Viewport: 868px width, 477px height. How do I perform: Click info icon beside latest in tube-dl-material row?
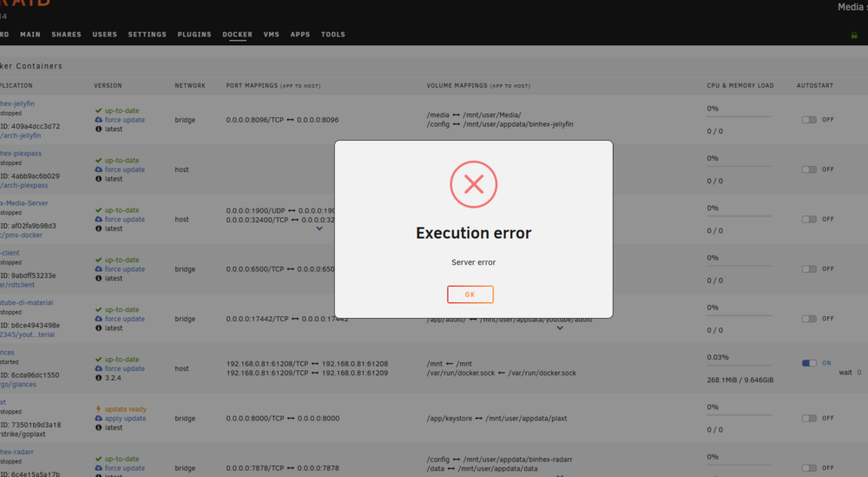[x=99, y=328]
